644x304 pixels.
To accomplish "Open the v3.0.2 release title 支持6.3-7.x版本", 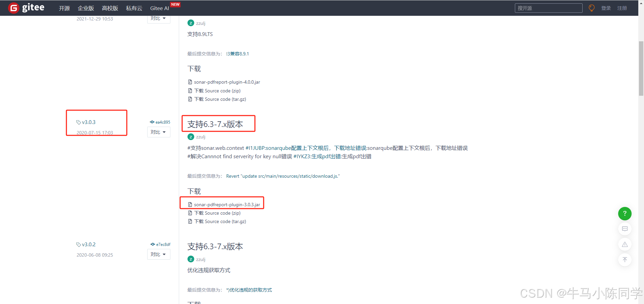I will pyautogui.click(x=215, y=247).
